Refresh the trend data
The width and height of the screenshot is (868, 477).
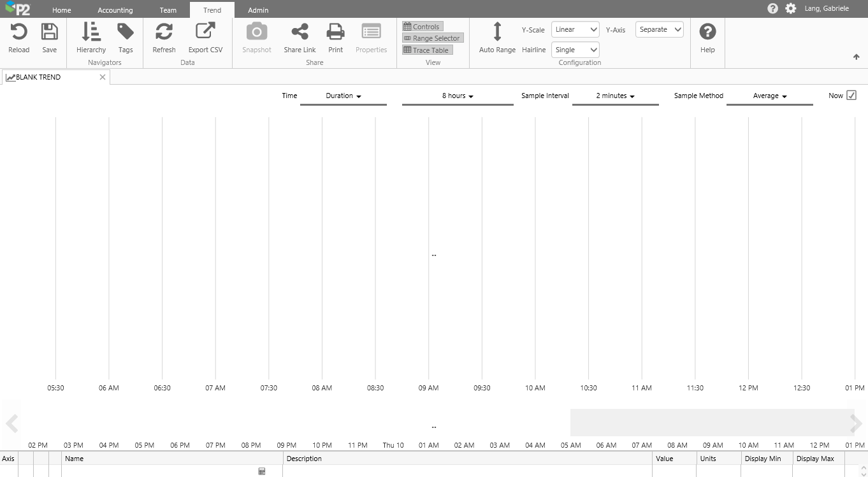pyautogui.click(x=164, y=32)
